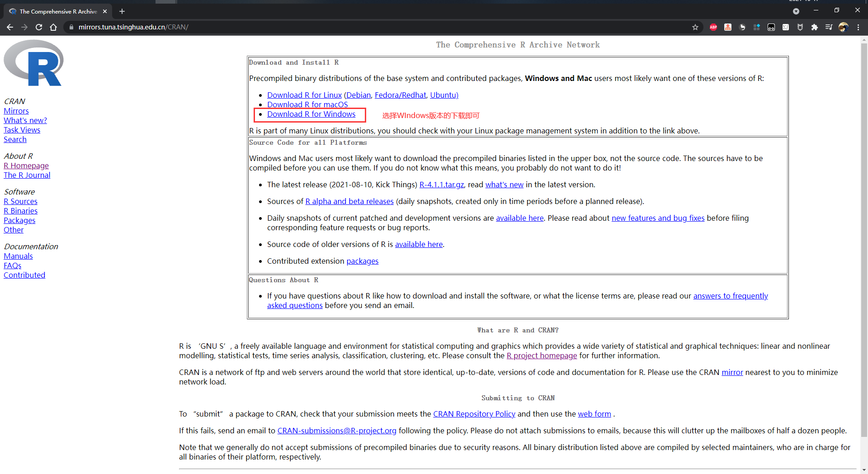Open the Mirrors link in sidebar
This screenshot has width=868, height=474.
click(16, 111)
